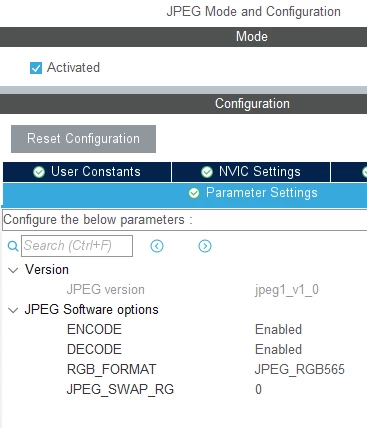Select the ENCODE parameter

coord(94,329)
